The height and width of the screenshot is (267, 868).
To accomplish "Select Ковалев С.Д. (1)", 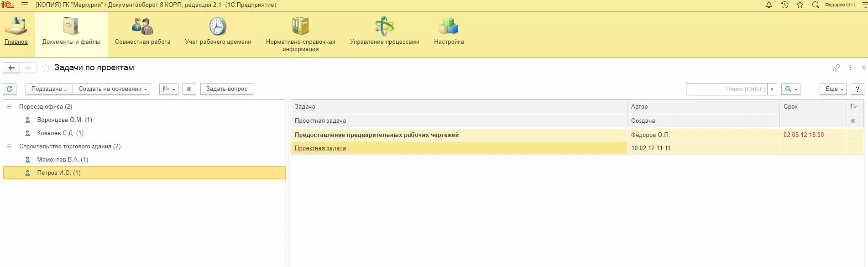I will [144, 133].
